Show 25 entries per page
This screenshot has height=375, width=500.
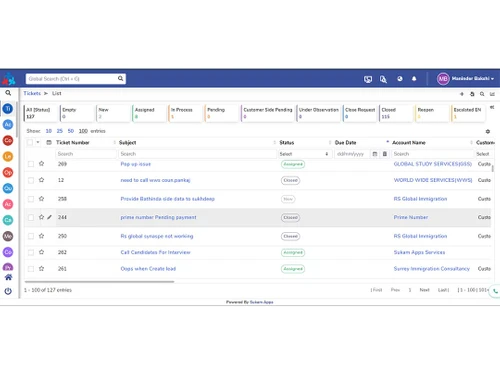click(60, 131)
